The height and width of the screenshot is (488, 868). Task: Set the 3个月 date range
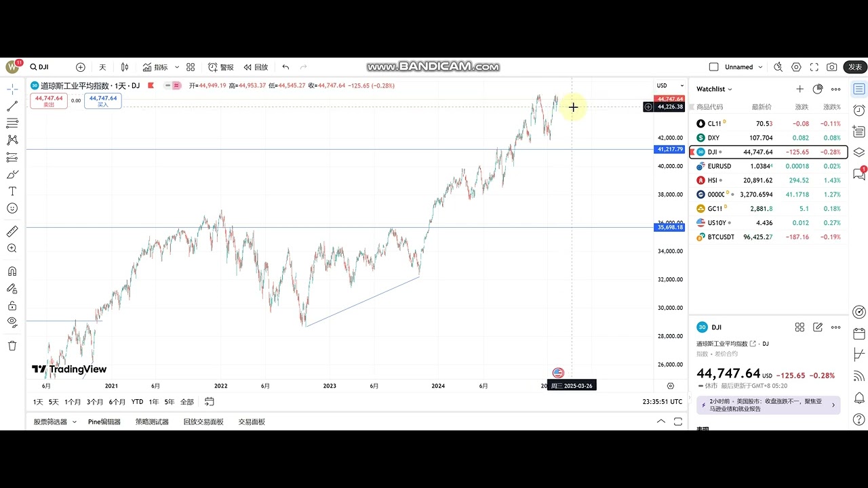pos(95,402)
